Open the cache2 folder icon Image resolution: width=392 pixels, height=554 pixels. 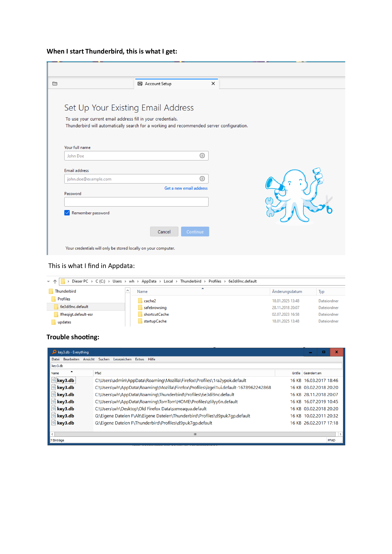pyautogui.click(x=140, y=301)
